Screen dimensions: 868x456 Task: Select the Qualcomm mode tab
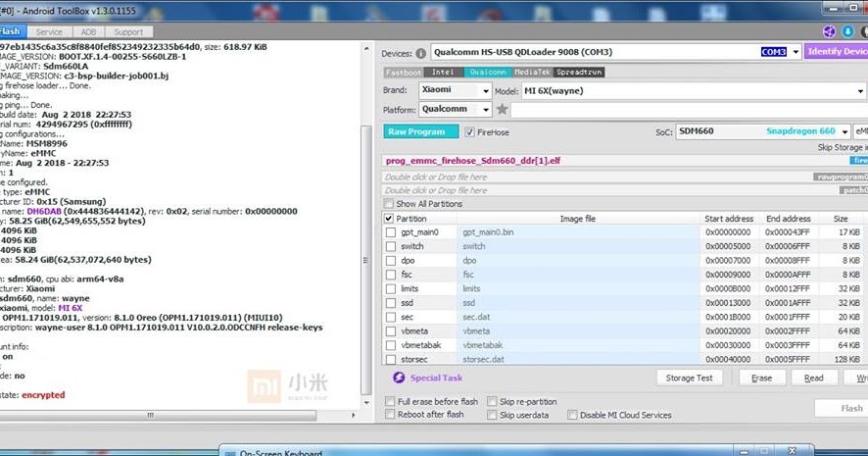488,72
